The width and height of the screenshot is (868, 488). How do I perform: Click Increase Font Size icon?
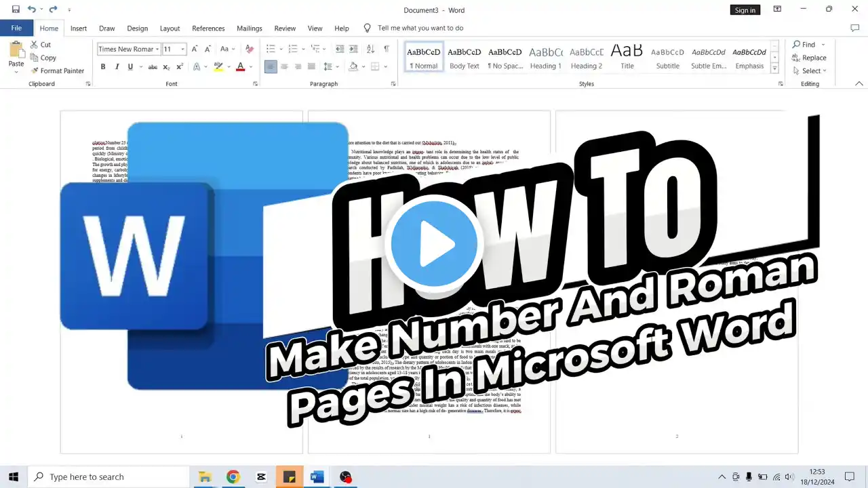(x=195, y=49)
